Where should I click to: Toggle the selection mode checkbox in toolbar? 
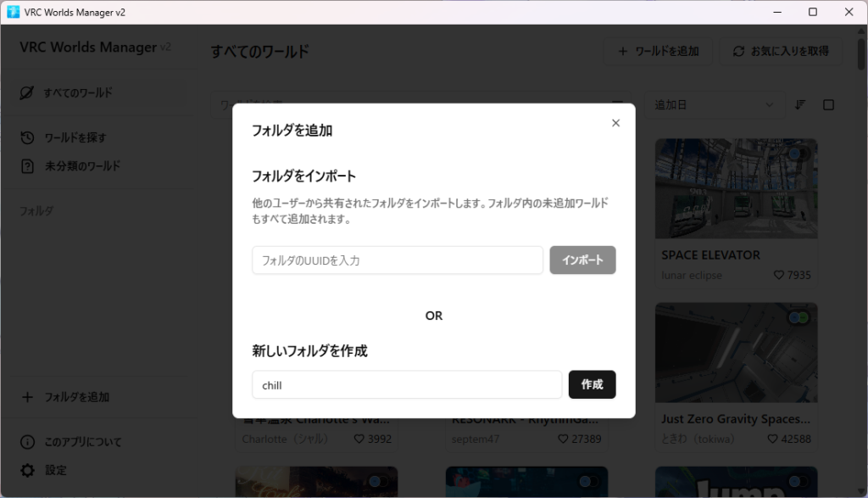click(x=829, y=104)
